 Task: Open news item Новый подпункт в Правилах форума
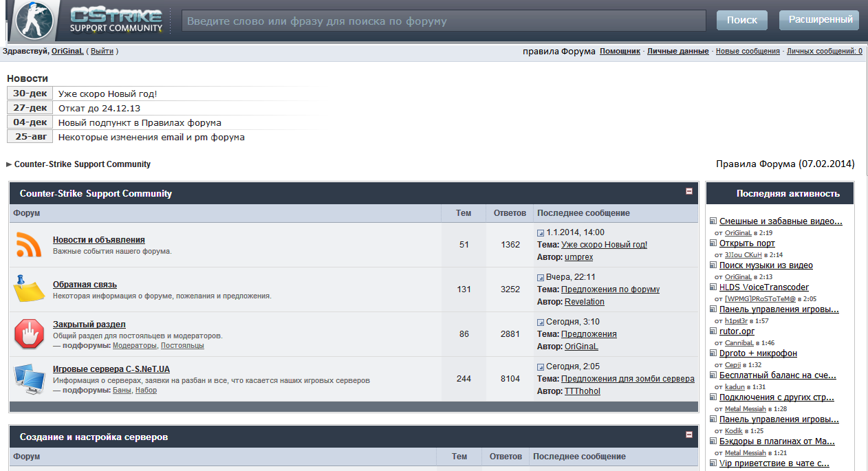click(140, 122)
